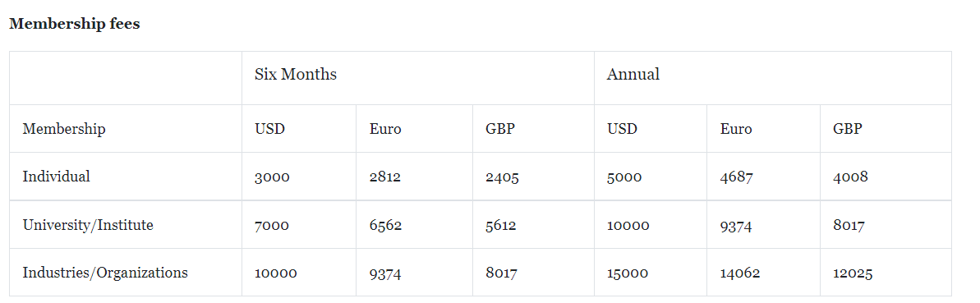Click the Membership fees heading
This screenshot has height=303, width=980.
(75, 25)
